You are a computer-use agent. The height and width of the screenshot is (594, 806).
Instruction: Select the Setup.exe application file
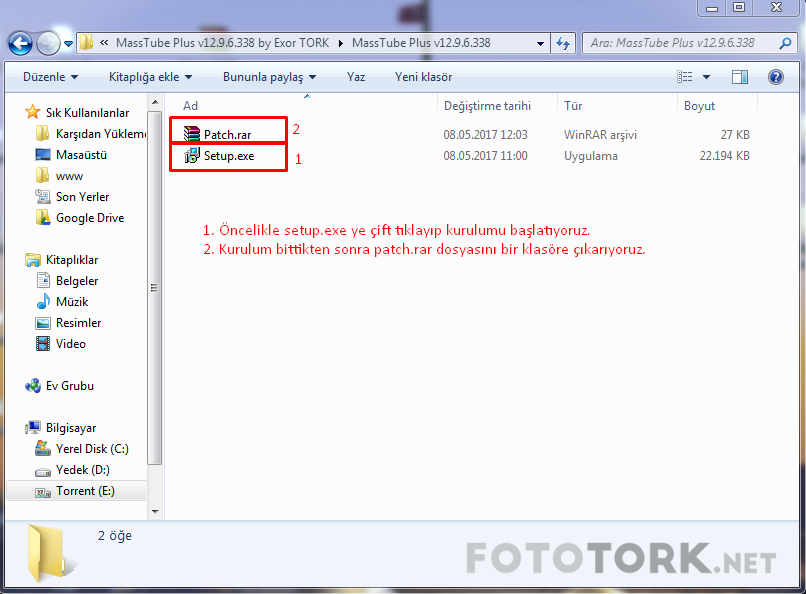click(228, 156)
